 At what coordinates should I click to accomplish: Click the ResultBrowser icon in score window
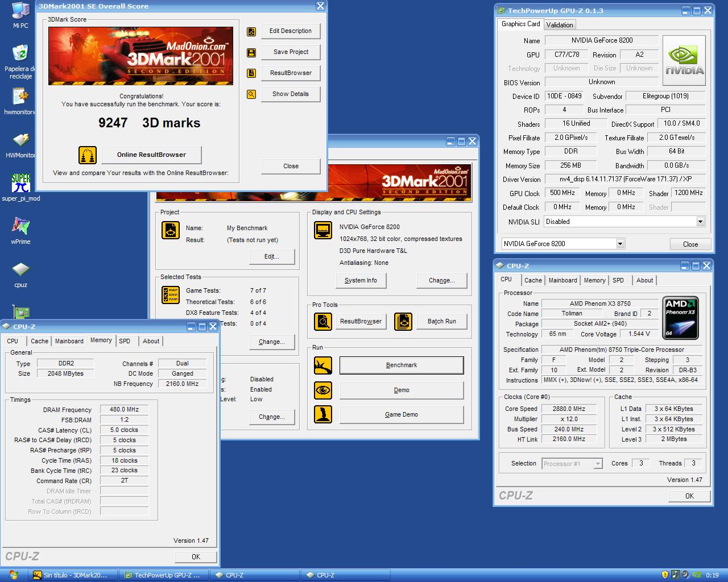pos(251,73)
